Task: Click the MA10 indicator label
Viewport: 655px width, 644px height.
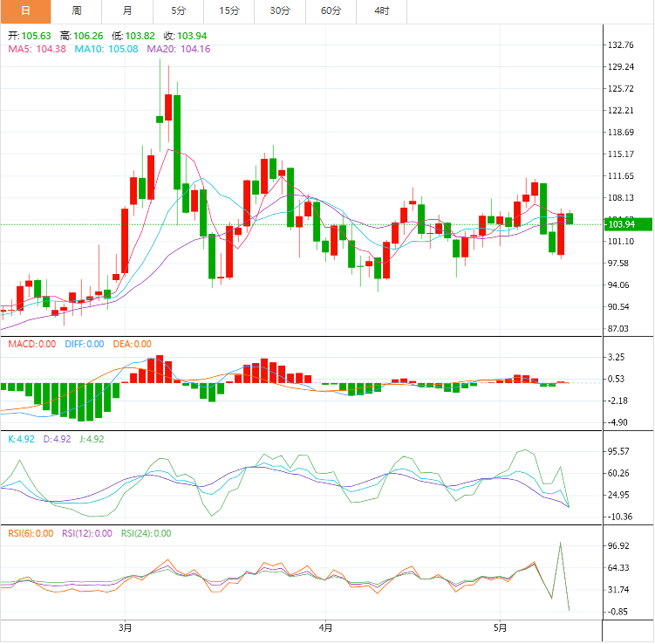Action: (x=106, y=50)
